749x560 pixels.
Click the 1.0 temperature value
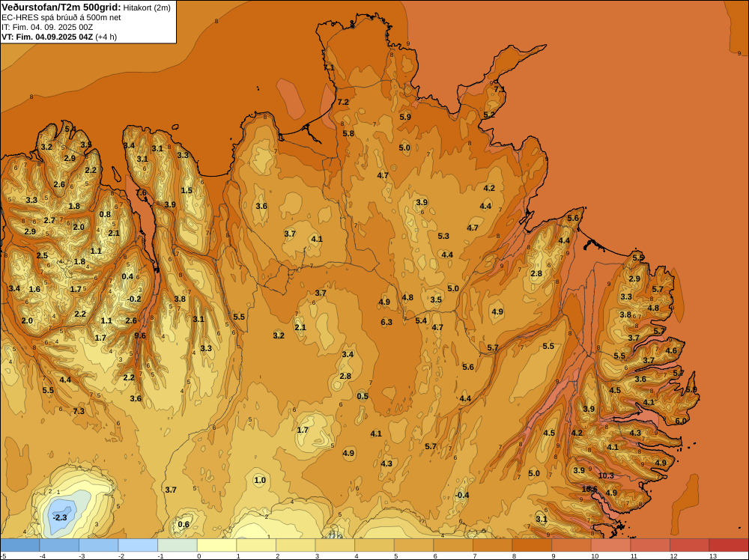(260, 481)
